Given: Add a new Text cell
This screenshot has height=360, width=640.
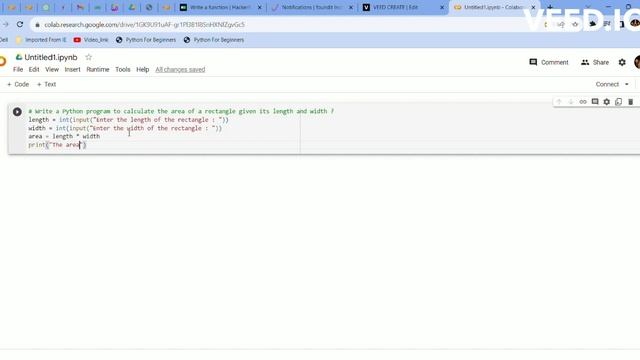Looking at the screenshot, I should click(47, 84).
